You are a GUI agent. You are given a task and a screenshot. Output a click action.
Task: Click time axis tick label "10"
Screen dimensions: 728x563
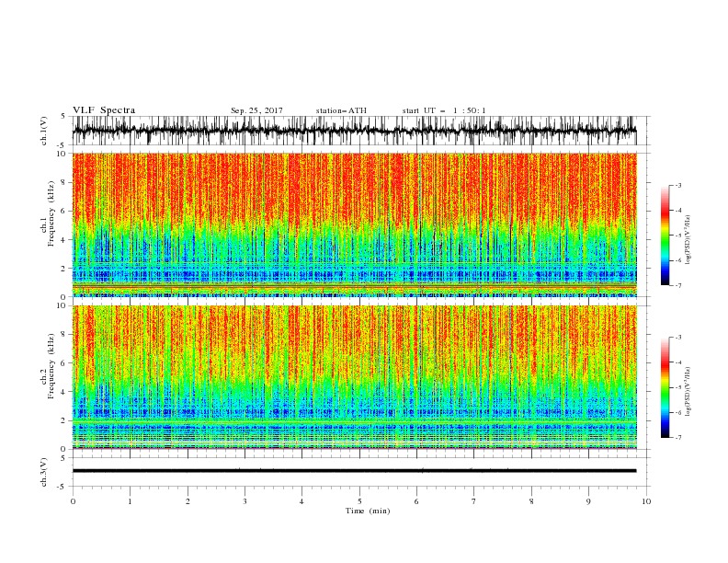646,501
